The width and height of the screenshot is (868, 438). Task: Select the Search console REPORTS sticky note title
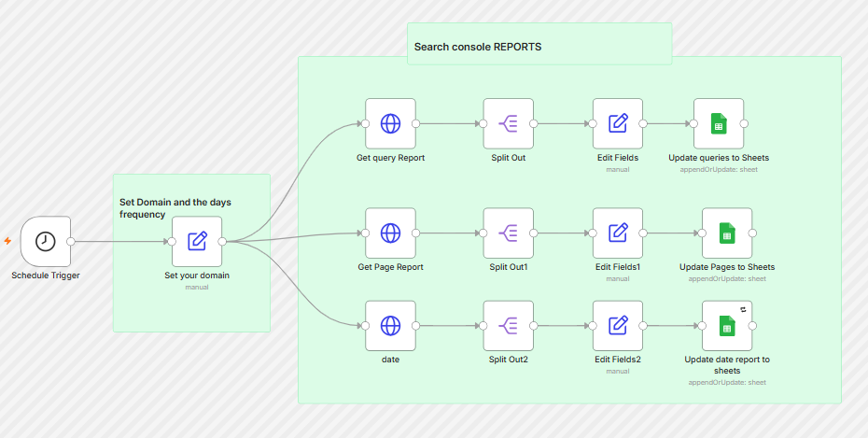tap(478, 47)
